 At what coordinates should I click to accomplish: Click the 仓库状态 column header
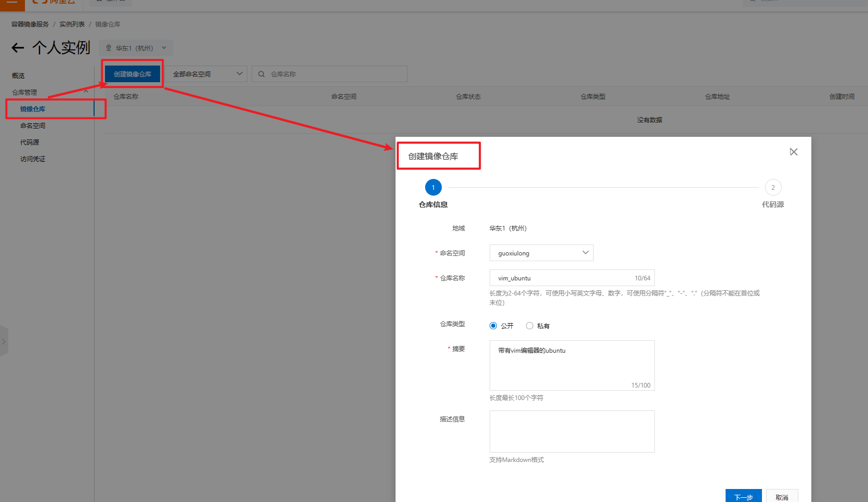tap(468, 96)
